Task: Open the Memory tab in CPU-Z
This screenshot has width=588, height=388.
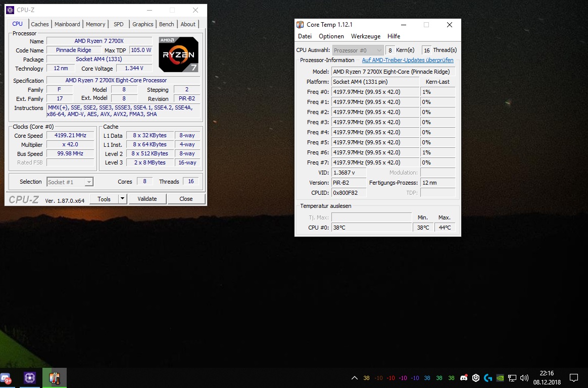Action: (95, 24)
